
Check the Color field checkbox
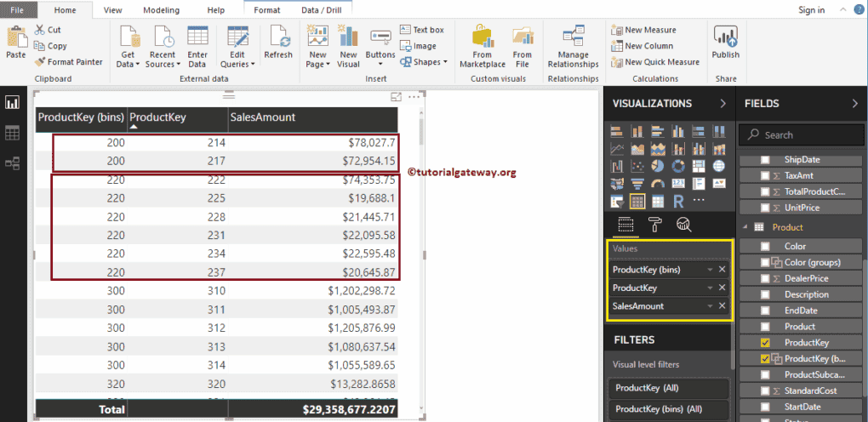pyautogui.click(x=765, y=246)
